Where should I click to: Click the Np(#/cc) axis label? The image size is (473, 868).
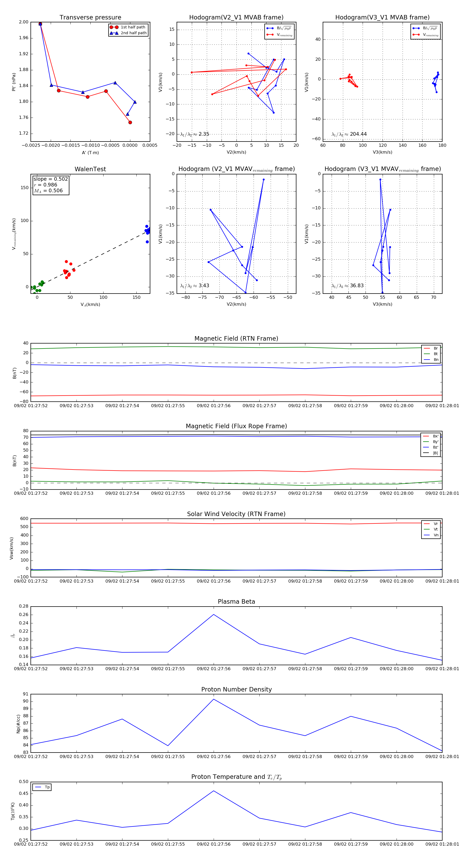coord(18,723)
